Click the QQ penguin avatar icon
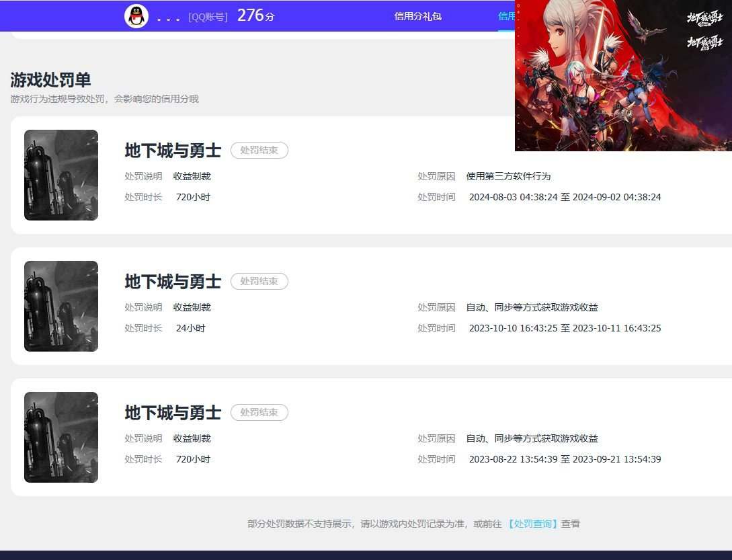The image size is (732, 560). point(136,16)
